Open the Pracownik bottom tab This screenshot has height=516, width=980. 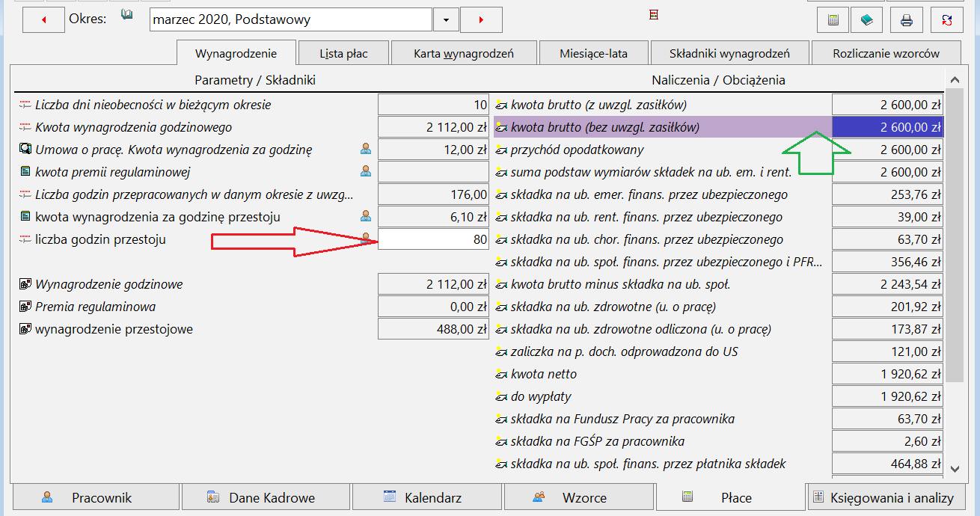(95, 497)
